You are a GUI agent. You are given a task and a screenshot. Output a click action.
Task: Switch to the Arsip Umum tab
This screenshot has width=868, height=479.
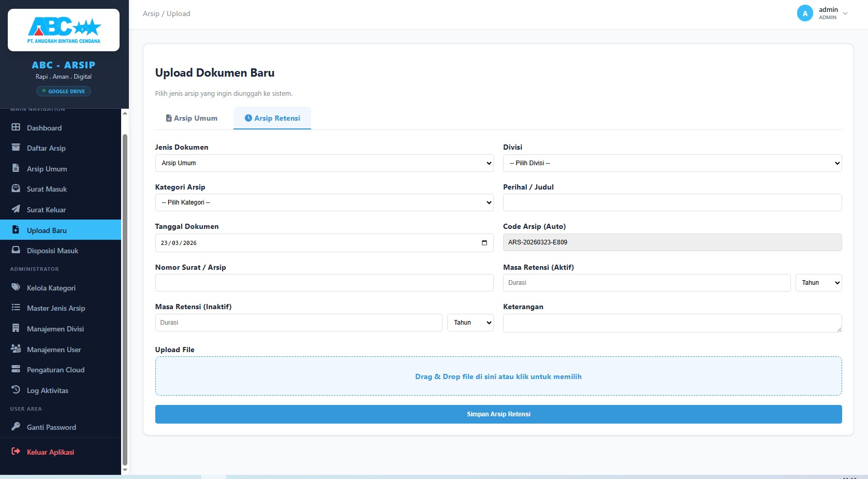pyautogui.click(x=192, y=118)
